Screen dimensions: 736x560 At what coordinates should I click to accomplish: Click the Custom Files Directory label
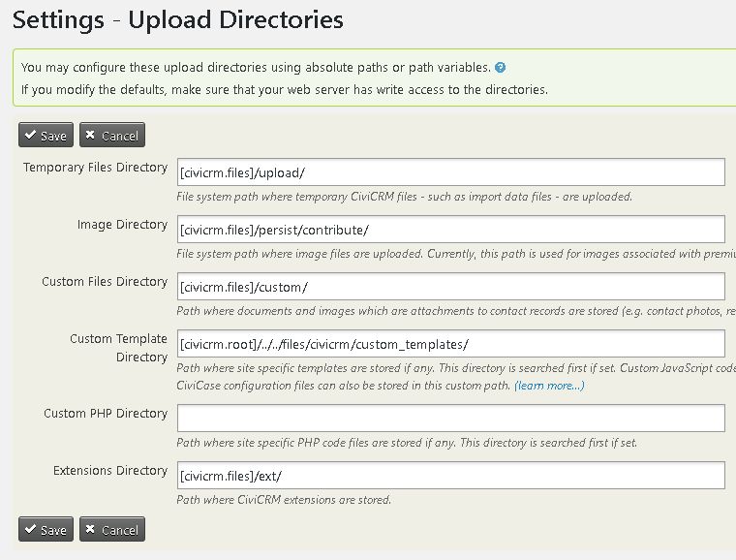[105, 282]
